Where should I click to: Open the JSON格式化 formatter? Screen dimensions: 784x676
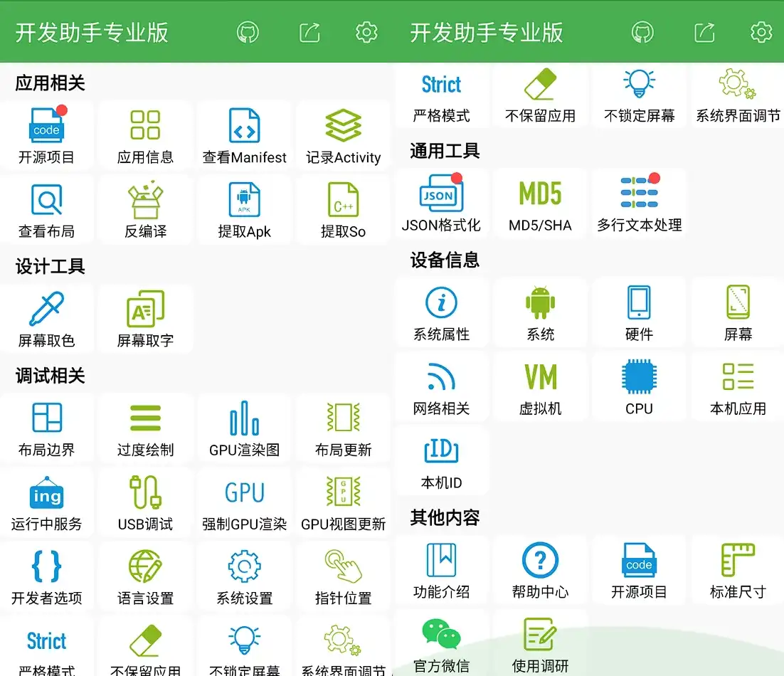[x=442, y=204]
